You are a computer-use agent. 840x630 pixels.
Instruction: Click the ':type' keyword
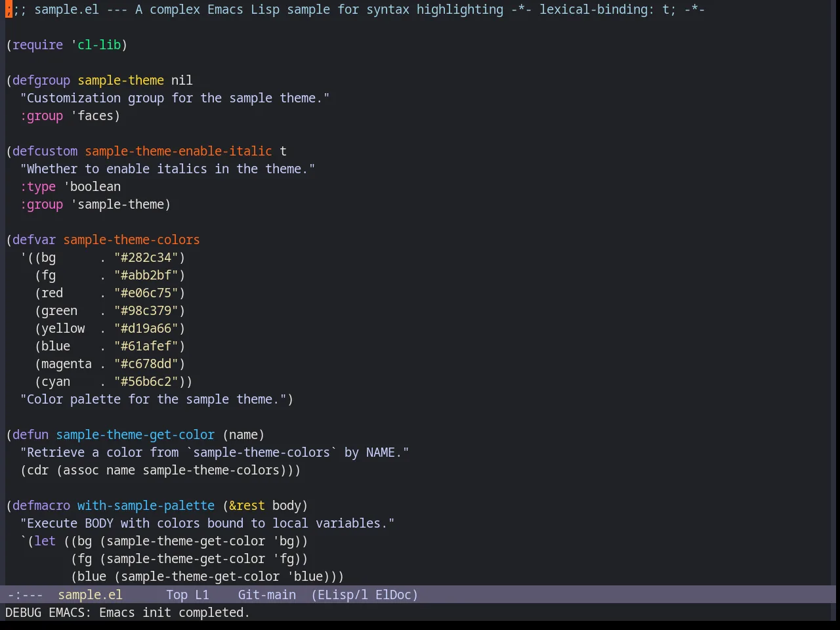[x=37, y=186]
